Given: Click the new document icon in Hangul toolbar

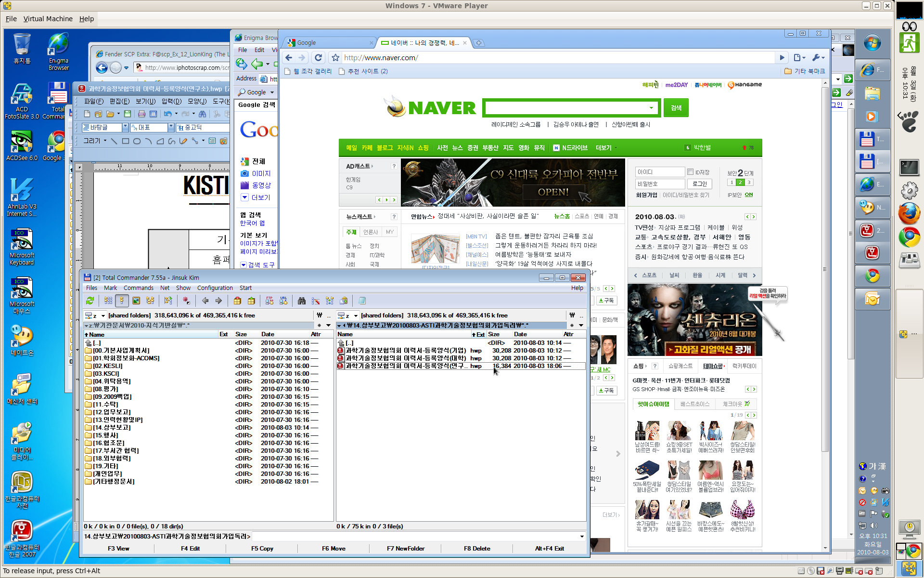Looking at the screenshot, I should coord(87,114).
